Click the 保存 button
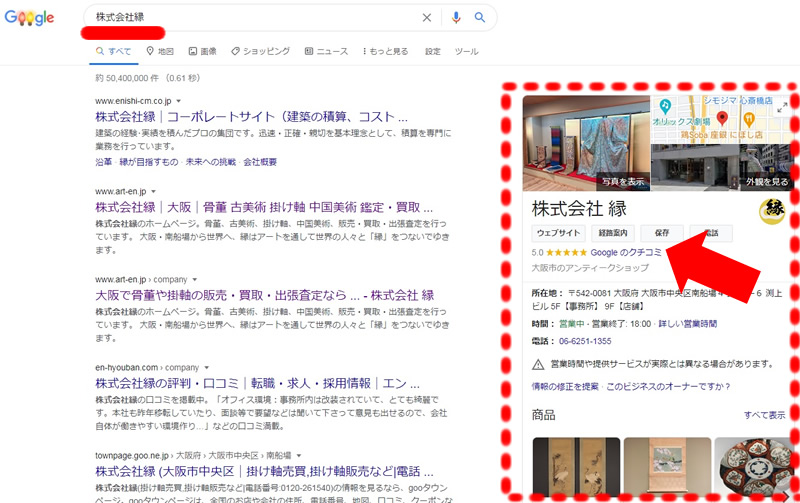800x503 pixels. pyautogui.click(x=662, y=233)
